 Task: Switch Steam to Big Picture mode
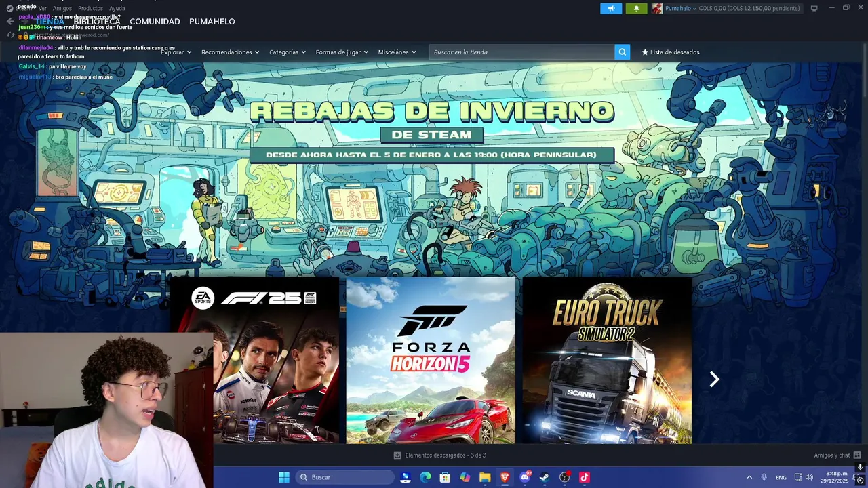point(814,8)
